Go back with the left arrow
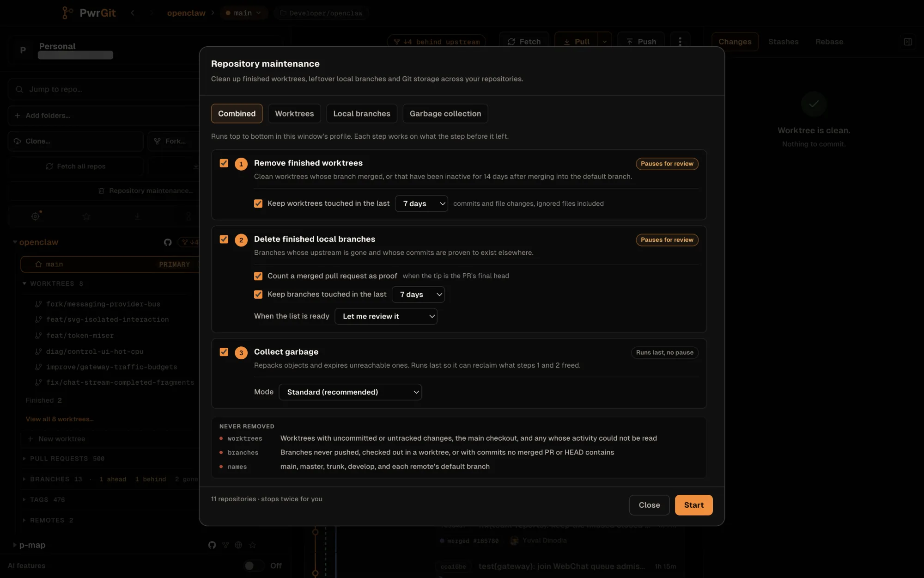 click(x=133, y=13)
